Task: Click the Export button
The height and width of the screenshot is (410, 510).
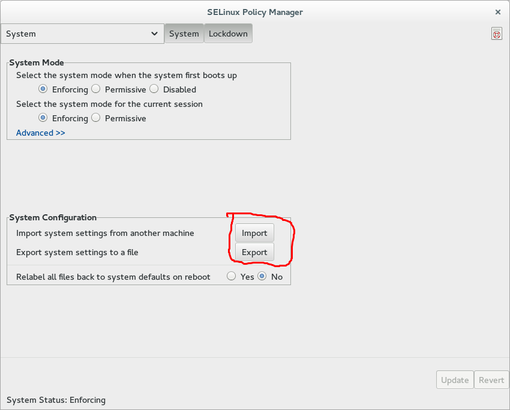Action: [254, 252]
